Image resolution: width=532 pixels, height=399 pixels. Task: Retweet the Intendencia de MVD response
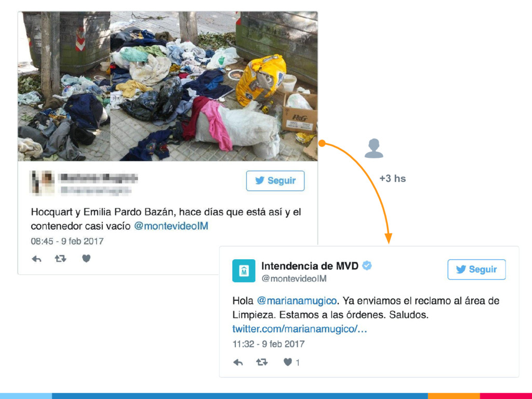(x=262, y=362)
